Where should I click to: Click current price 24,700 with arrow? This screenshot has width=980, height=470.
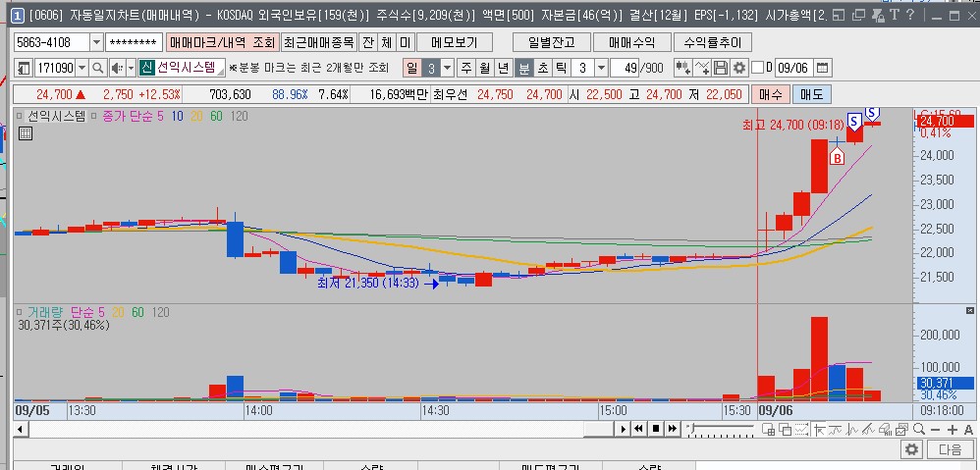pyautogui.click(x=61, y=95)
